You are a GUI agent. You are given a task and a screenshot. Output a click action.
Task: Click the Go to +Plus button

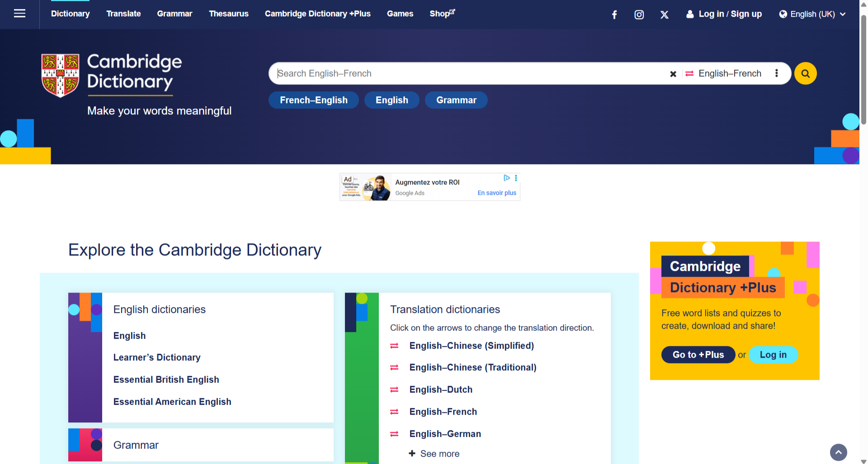point(698,355)
